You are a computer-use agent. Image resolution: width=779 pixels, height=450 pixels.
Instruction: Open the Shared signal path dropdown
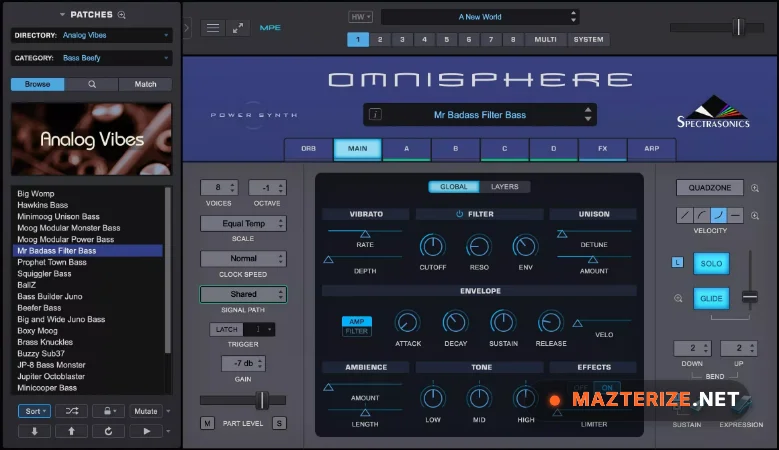coord(243,294)
